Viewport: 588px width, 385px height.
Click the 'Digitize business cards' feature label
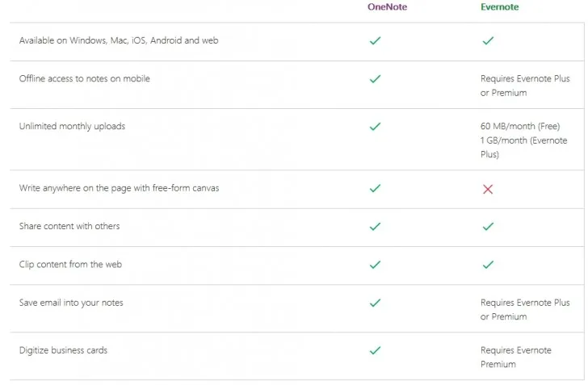[63, 350]
